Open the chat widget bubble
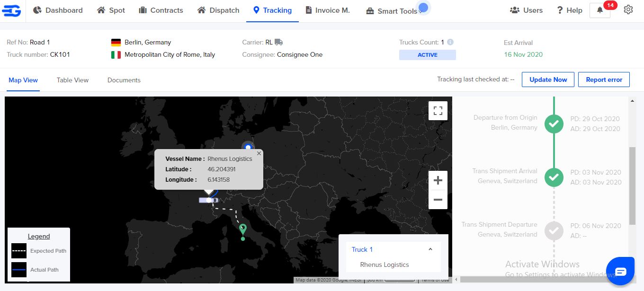Viewport: 644px width, 291px height. (620, 271)
